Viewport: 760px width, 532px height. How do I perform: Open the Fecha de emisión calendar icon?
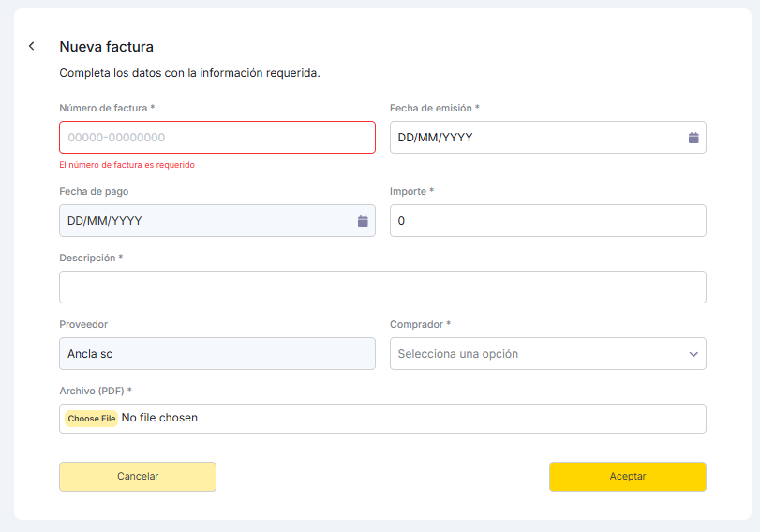[693, 138]
